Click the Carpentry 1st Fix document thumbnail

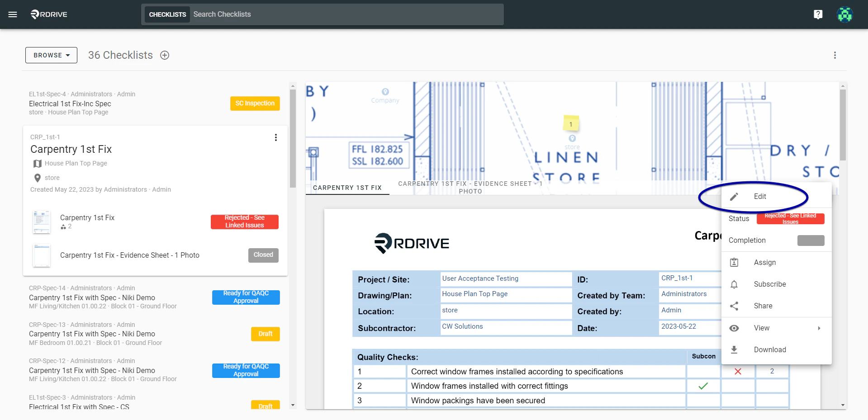(42, 222)
